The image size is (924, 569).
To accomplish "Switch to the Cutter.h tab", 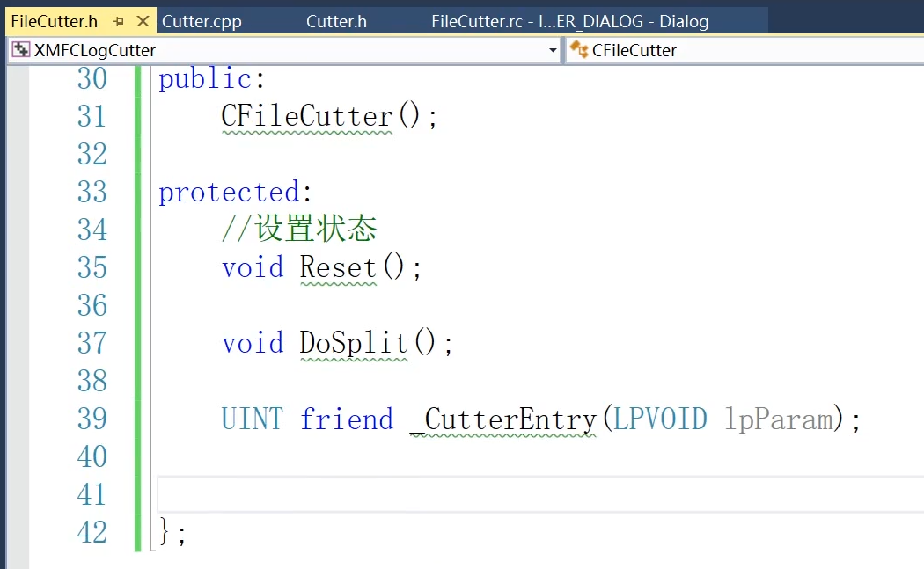I will (336, 22).
